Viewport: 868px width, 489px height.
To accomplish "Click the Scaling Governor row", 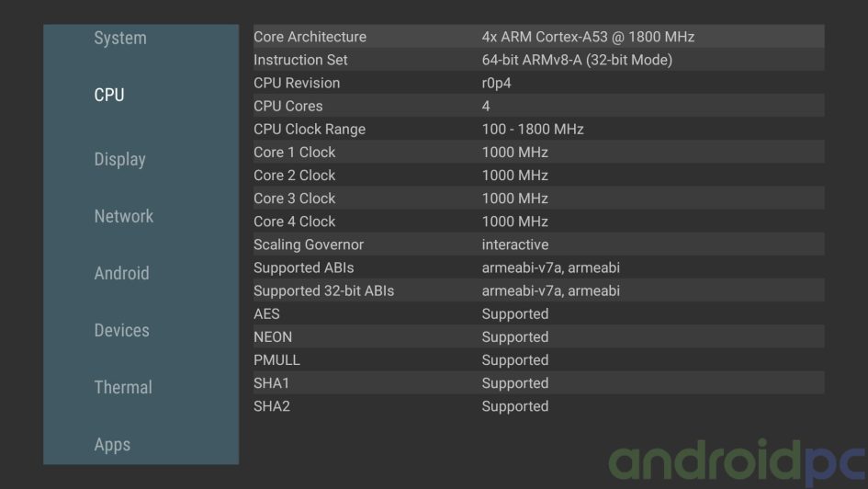I will point(538,244).
